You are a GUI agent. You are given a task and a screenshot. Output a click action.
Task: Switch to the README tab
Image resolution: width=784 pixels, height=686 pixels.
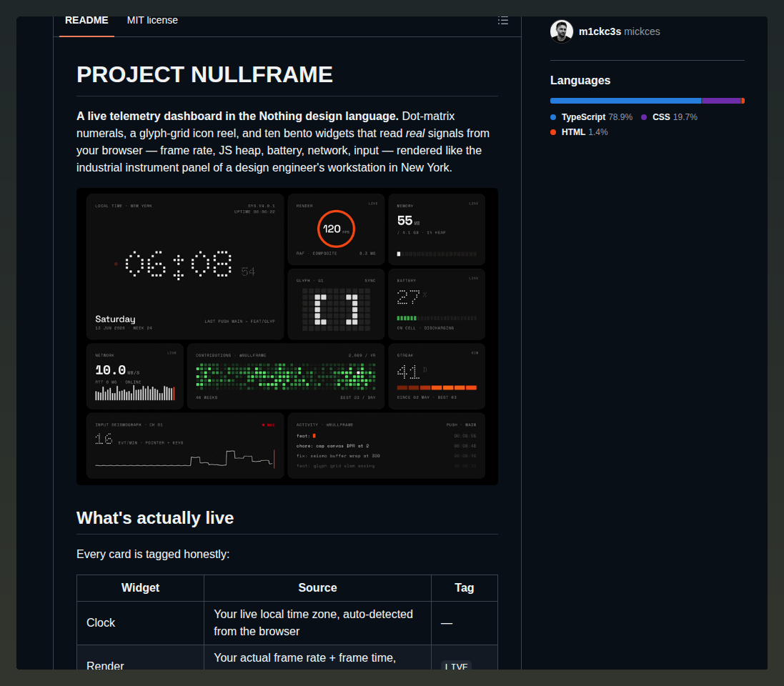(86, 21)
